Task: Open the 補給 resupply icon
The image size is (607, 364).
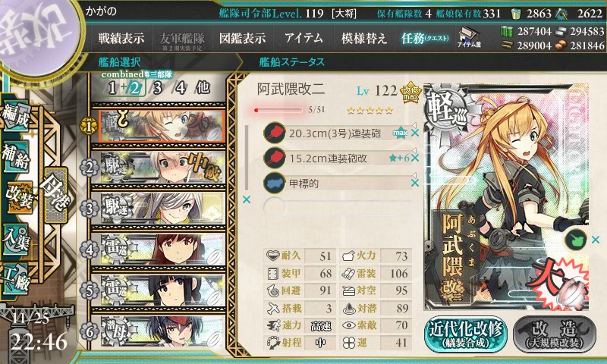Action: [x=16, y=156]
